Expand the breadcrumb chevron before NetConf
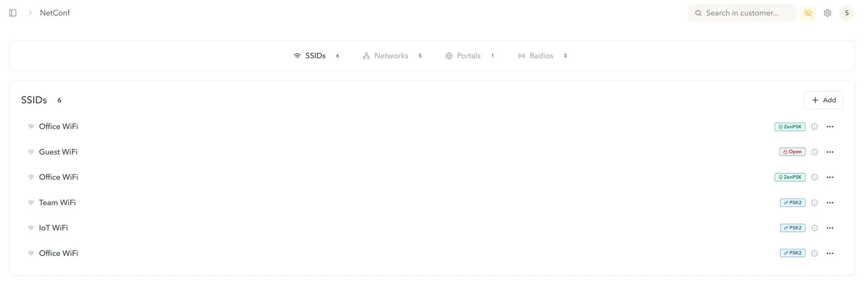This screenshot has height=284, width=868. [x=30, y=13]
